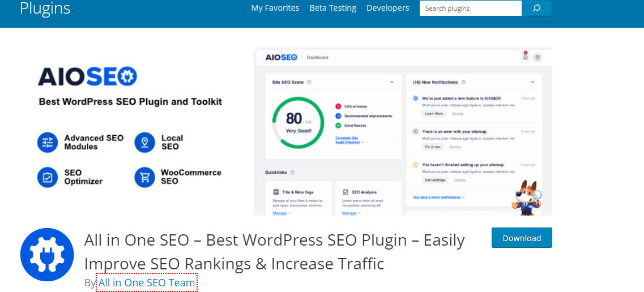
Task: Click the Edit settings button
Action: click(x=435, y=180)
